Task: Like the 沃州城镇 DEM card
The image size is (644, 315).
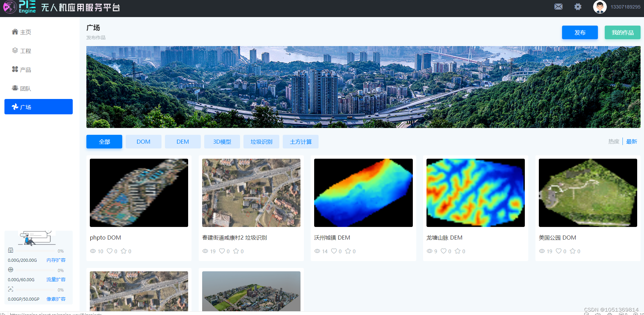Action: tap(334, 251)
